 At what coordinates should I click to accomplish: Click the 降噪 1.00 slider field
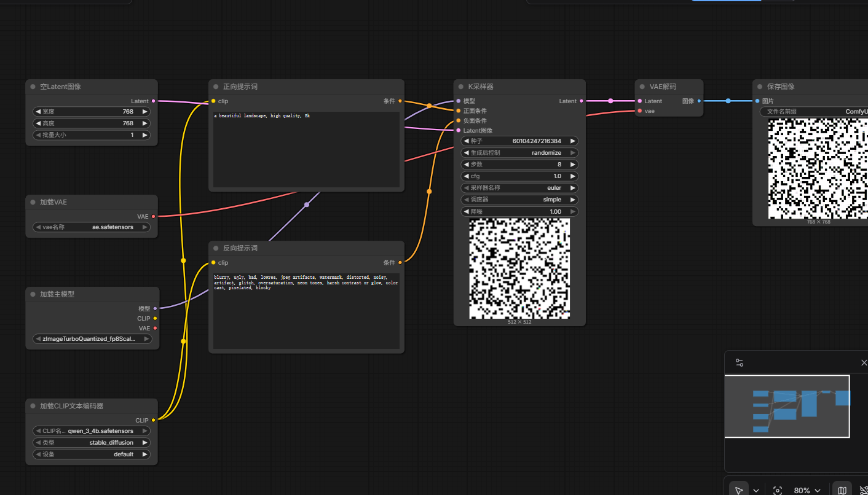[519, 211]
